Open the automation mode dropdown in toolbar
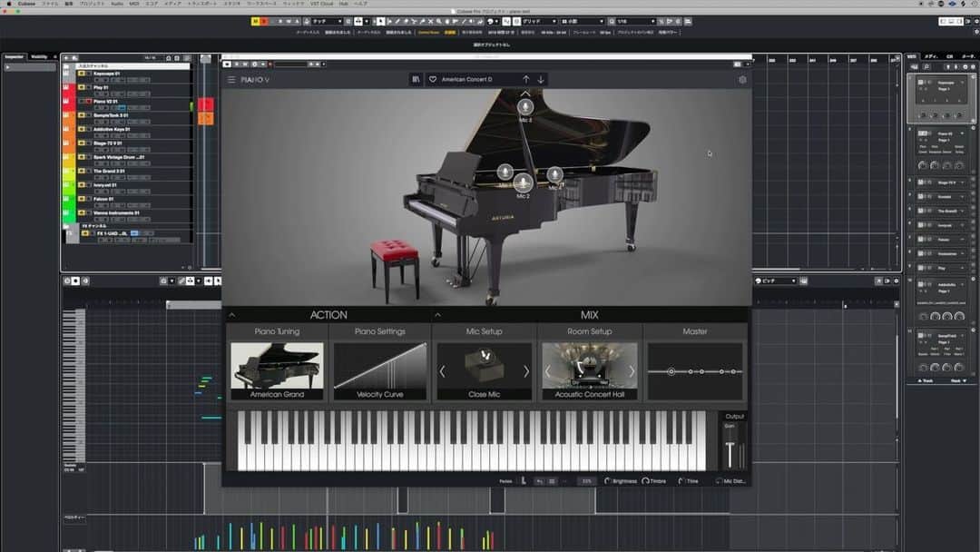Viewport: 980px width, 552px height. [x=328, y=21]
